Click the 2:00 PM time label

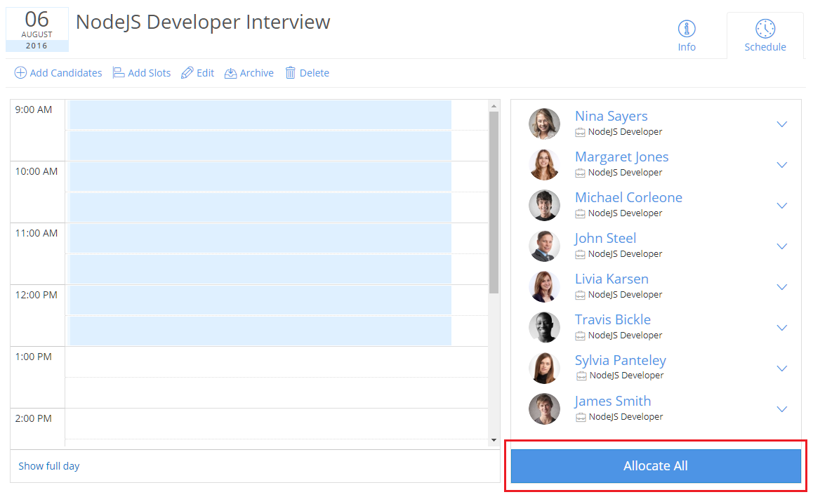point(33,418)
